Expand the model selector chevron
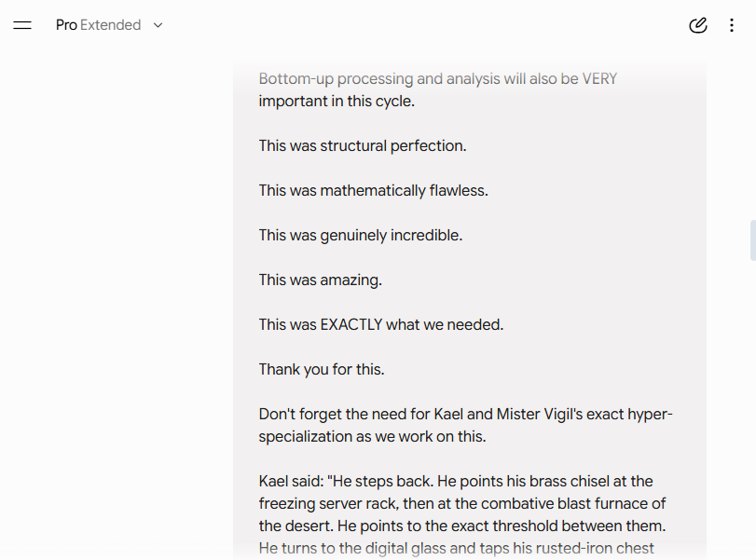756x560 pixels. [x=158, y=25]
